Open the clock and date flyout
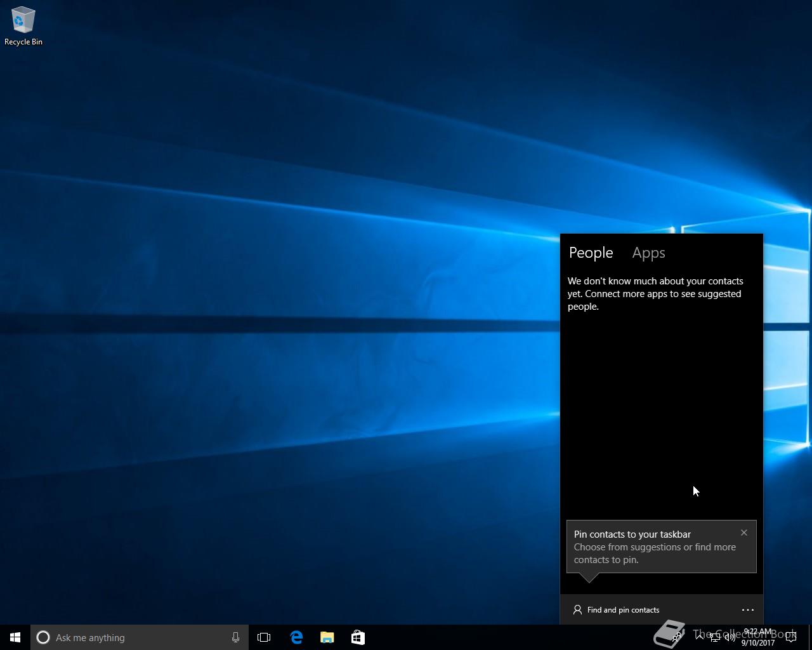 (758, 637)
